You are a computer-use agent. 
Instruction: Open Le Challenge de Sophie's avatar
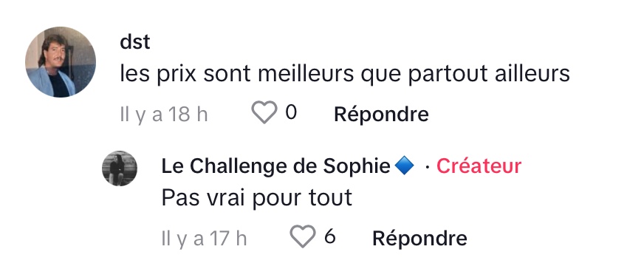[x=120, y=168]
